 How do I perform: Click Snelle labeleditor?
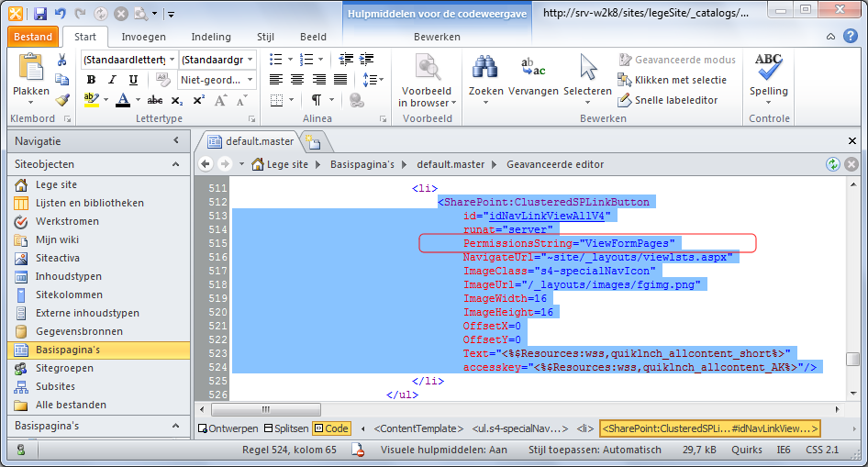pos(668,100)
